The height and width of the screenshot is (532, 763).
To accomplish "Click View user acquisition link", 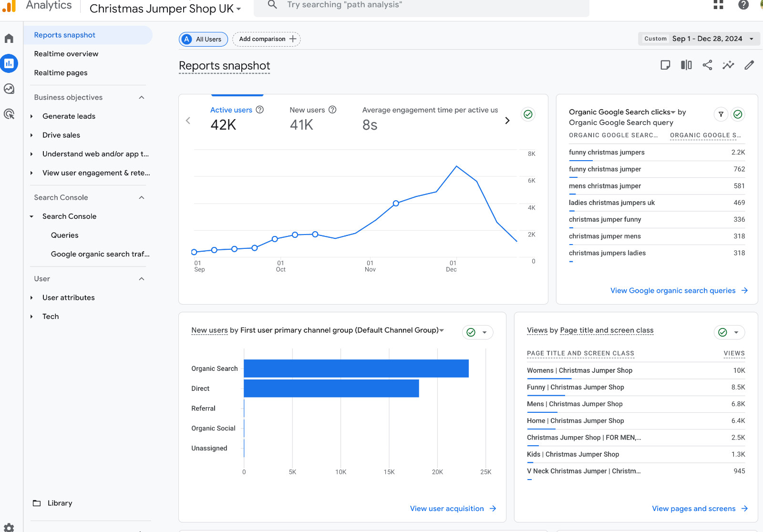I will click(x=453, y=509).
